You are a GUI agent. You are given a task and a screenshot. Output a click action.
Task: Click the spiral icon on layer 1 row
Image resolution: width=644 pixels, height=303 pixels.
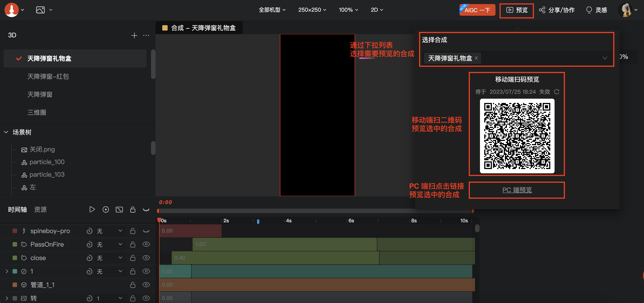(89, 272)
